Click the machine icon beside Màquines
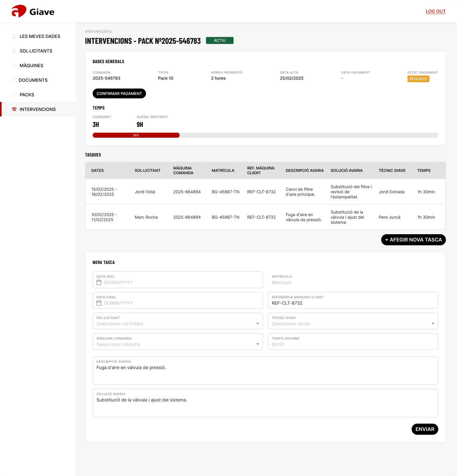 pos(14,65)
